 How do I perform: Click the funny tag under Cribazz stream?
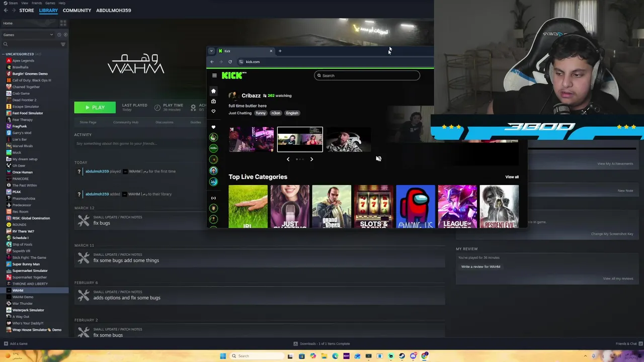(x=261, y=113)
